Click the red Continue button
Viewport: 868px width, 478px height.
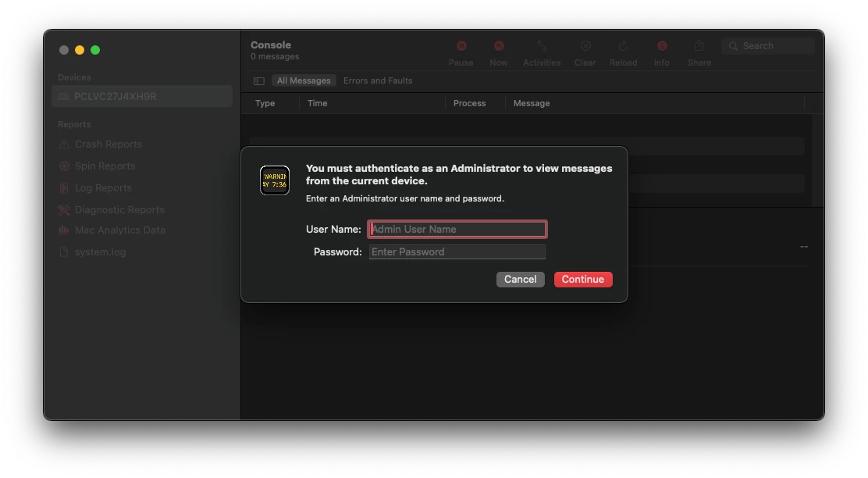pyautogui.click(x=583, y=279)
